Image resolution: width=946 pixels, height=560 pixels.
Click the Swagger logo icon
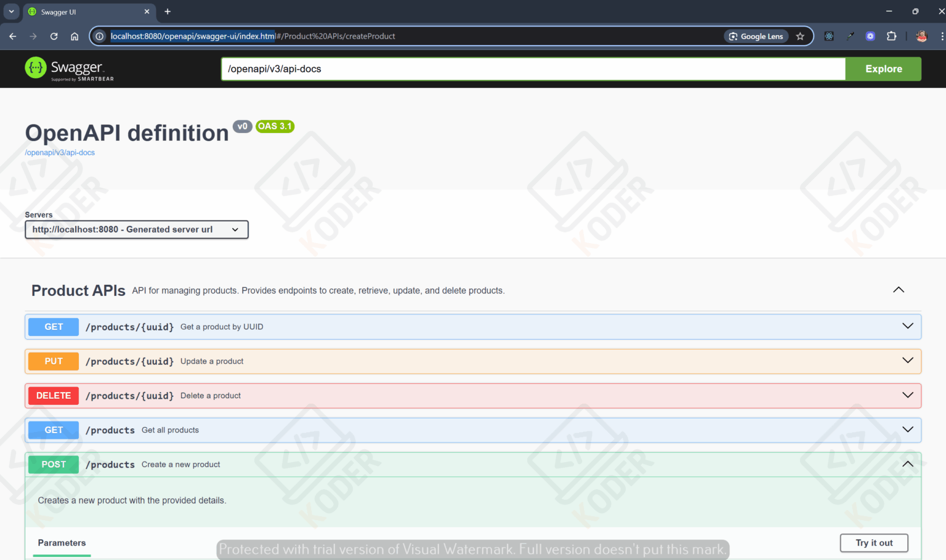36,68
